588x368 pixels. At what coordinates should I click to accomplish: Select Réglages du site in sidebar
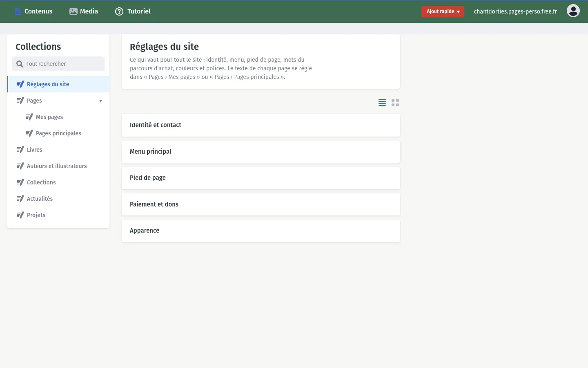coord(58,84)
